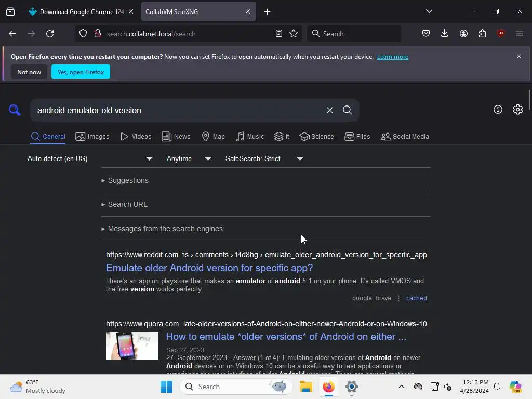Reload the current page

tap(50, 34)
